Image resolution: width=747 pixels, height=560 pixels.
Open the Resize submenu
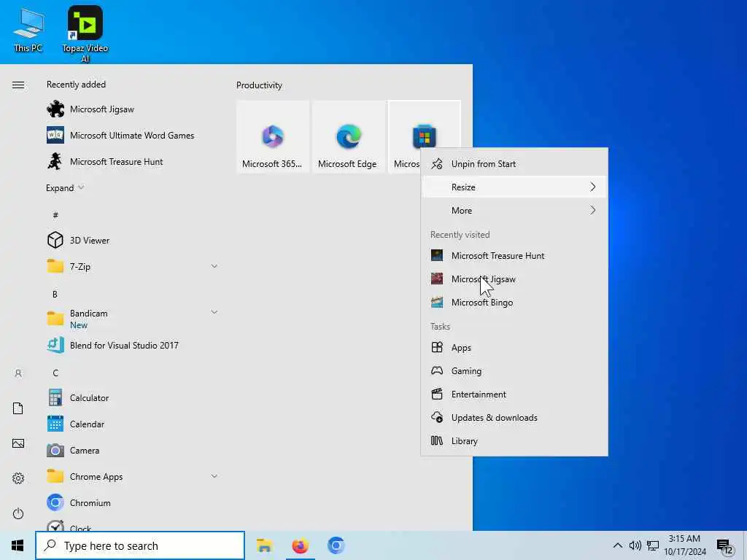click(514, 187)
